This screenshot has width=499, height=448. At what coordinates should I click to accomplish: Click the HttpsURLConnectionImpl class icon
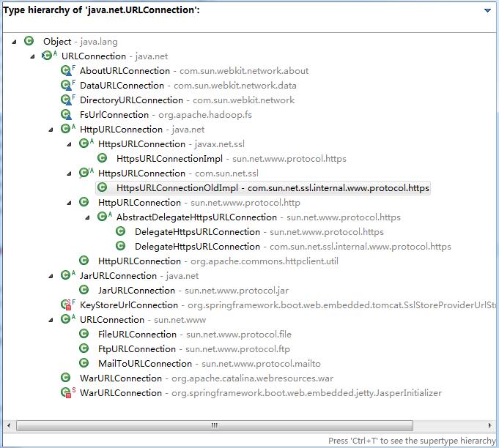click(103, 159)
